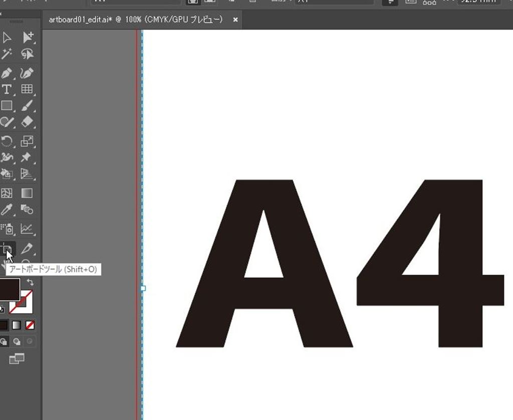Select the Rectangle tool
Screen dimensions: 513x420
(x=7, y=106)
